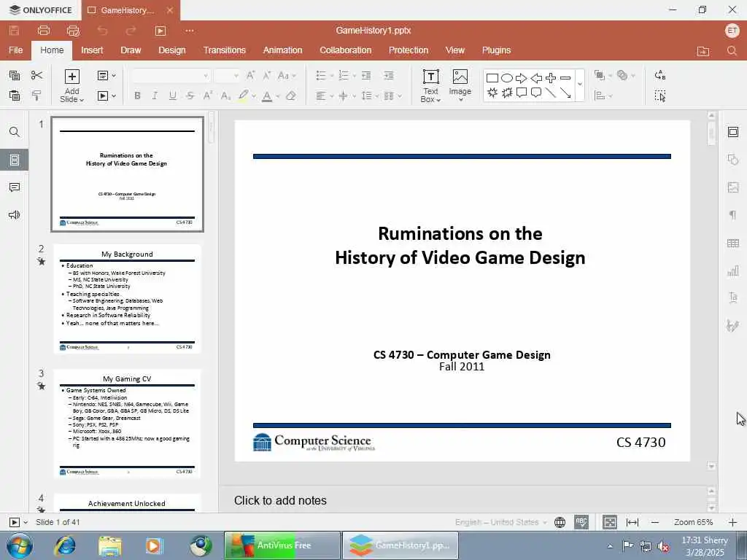Click the Cut scissors icon
747x560 pixels.
pos(36,75)
